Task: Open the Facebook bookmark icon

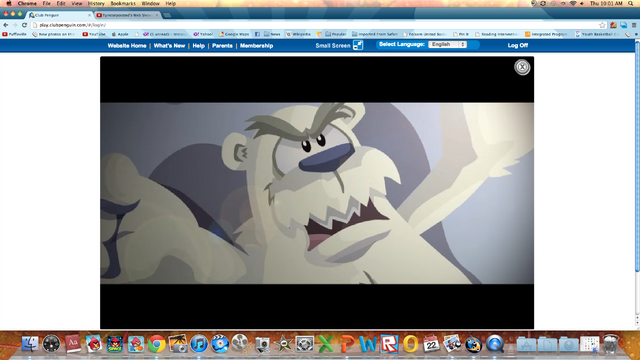Action: (257, 34)
